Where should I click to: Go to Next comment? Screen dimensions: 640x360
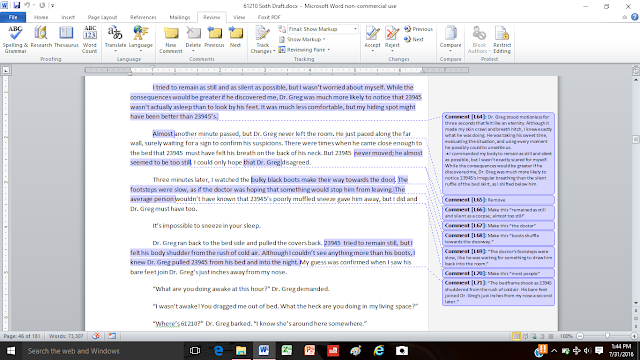[x=236, y=37]
